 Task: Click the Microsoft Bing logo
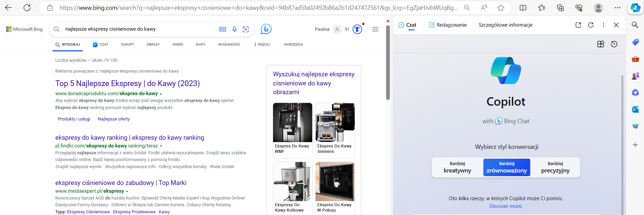pos(24,29)
